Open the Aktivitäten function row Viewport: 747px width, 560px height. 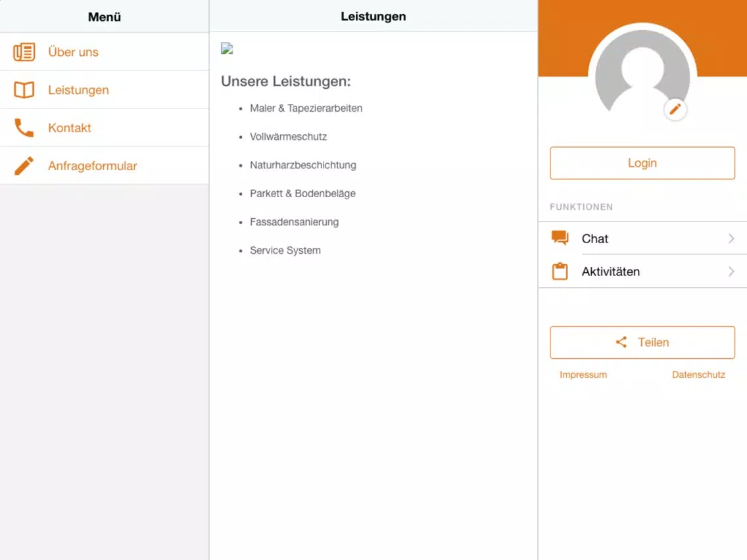(642, 271)
